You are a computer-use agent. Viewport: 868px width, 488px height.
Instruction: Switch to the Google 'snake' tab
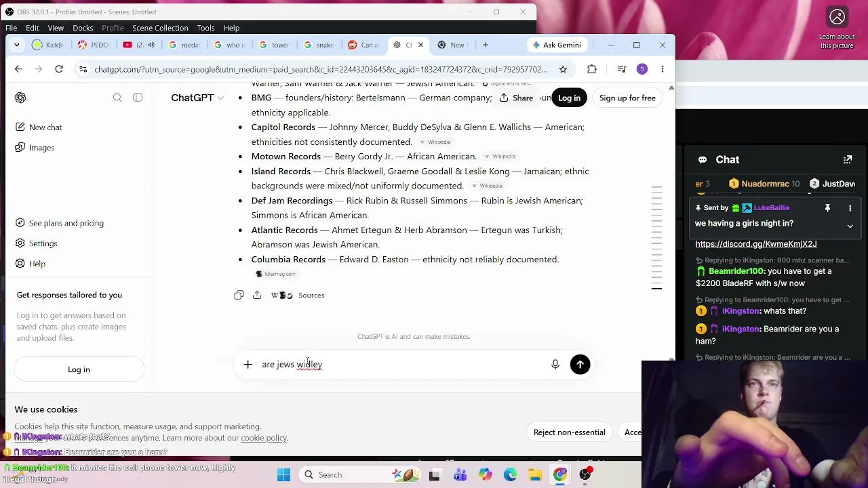pos(319,45)
